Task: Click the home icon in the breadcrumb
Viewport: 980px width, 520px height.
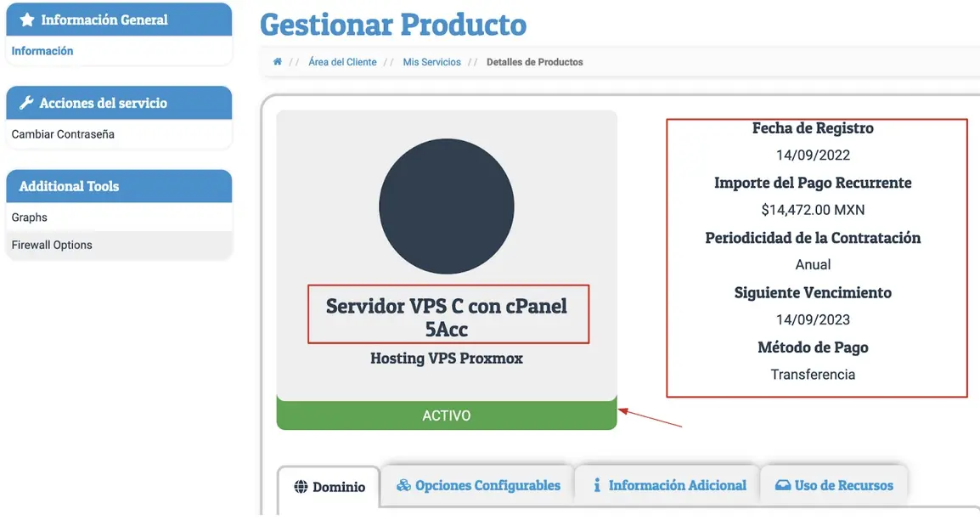Action: pos(278,61)
